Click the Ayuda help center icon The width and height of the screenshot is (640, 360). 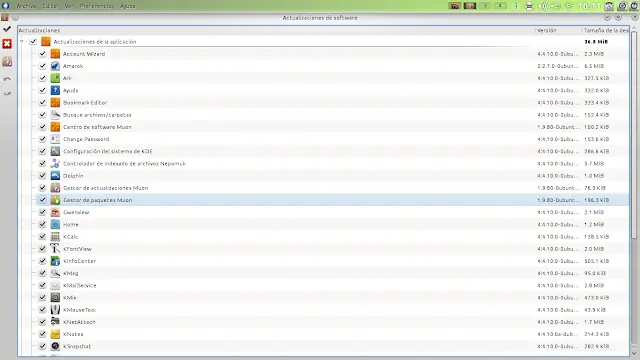pyautogui.click(x=55, y=90)
